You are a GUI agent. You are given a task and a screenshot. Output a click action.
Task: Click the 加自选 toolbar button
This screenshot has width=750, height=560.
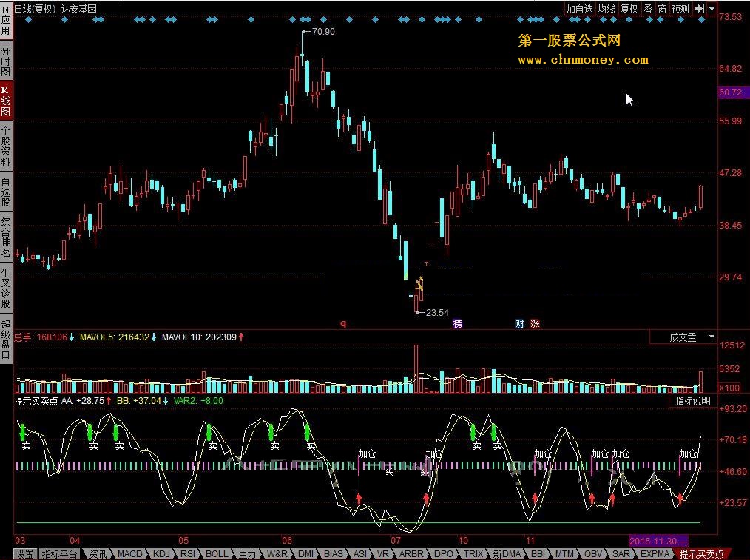(x=579, y=9)
